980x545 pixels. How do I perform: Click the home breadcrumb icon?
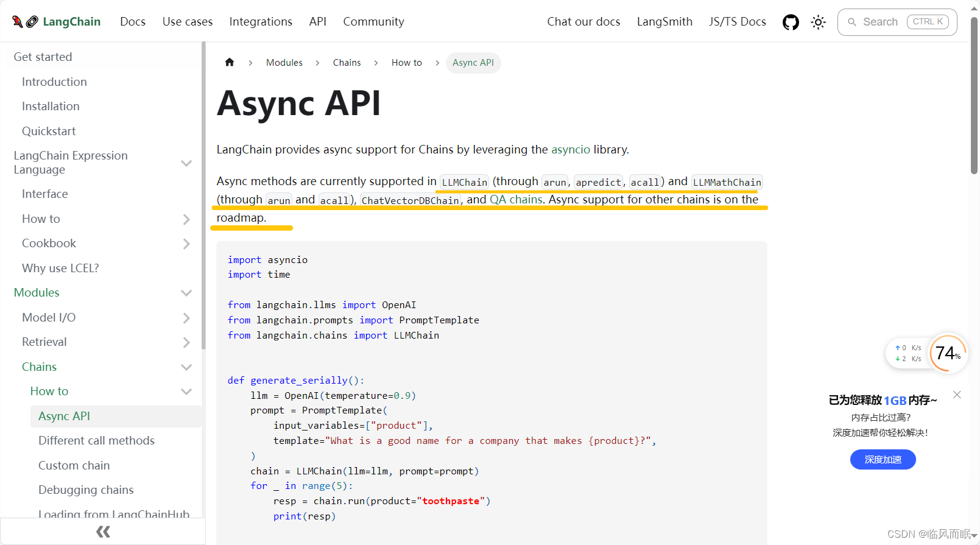[230, 62]
